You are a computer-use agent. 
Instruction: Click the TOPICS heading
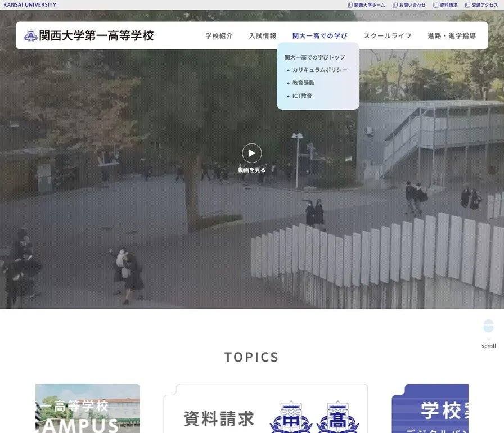tap(251, 357)
